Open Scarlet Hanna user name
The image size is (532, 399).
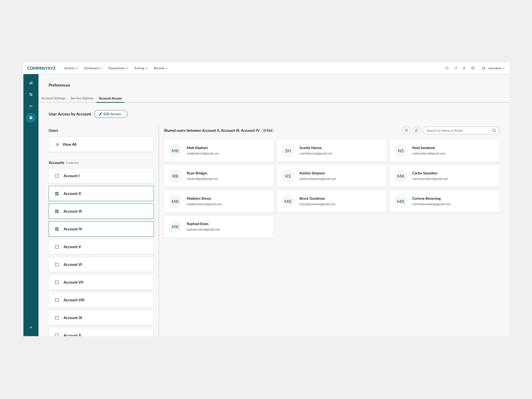(x=310, y=148)
